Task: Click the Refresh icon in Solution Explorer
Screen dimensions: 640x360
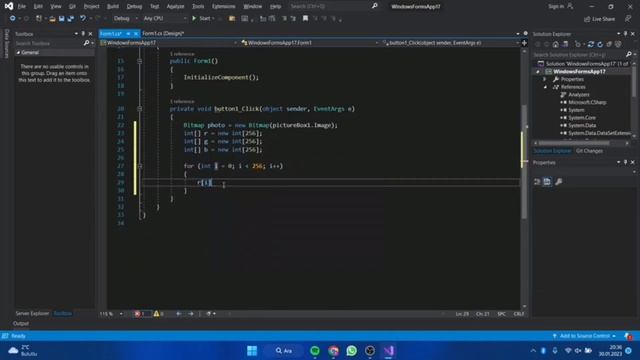Action: tap(600, 44)
